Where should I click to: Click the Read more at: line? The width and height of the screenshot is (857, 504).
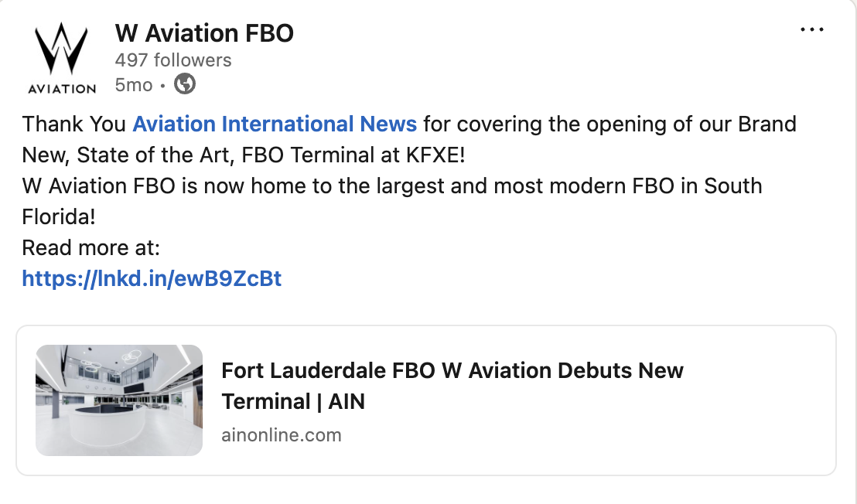point(90,248)
